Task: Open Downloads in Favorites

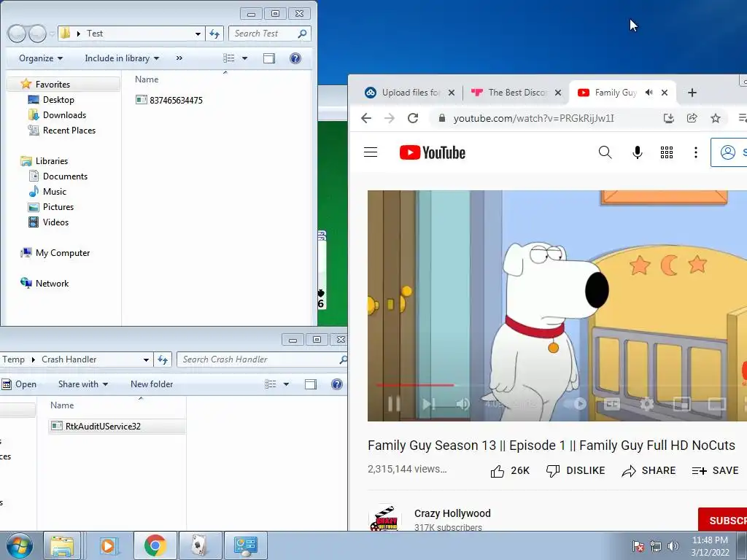Action: tap(57, 114)
